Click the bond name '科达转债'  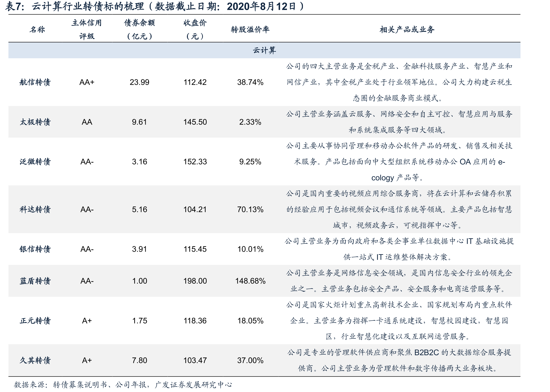click(35, 209)
